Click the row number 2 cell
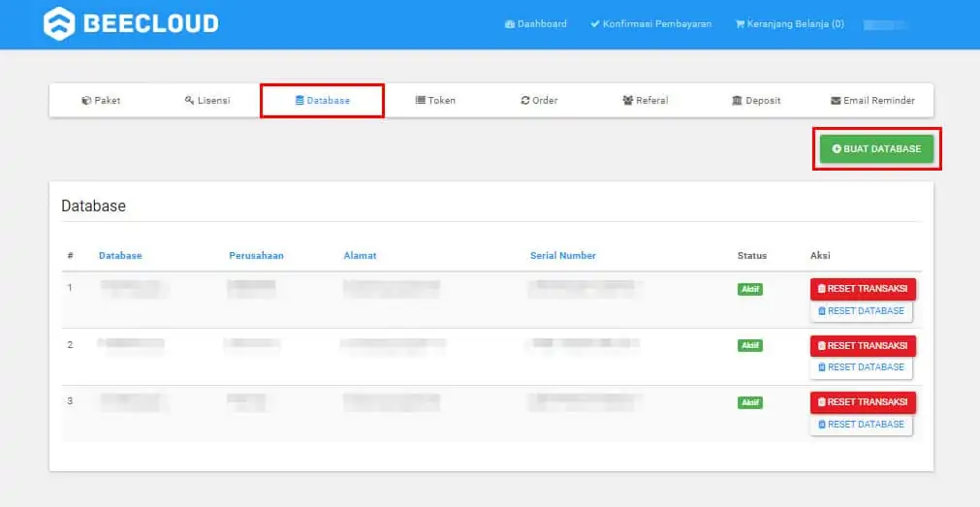Viewport: 980px width, 507px height. [x=70, y=344]
